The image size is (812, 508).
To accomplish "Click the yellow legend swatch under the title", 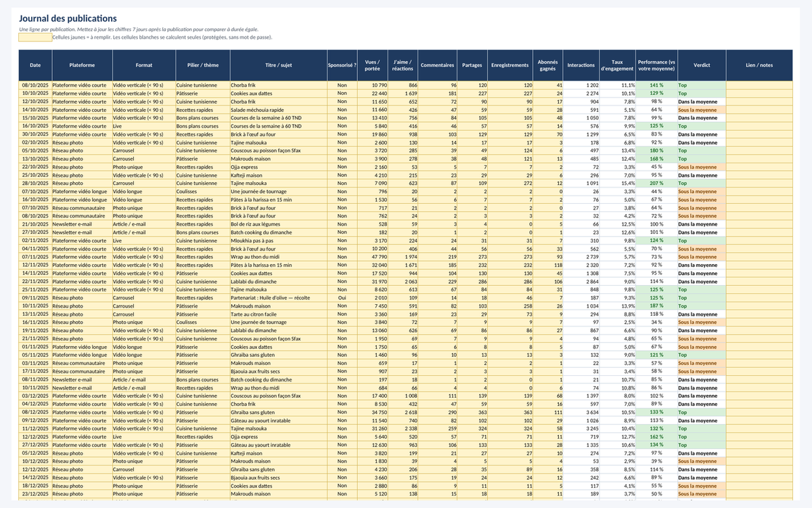I will pos(35,37).
